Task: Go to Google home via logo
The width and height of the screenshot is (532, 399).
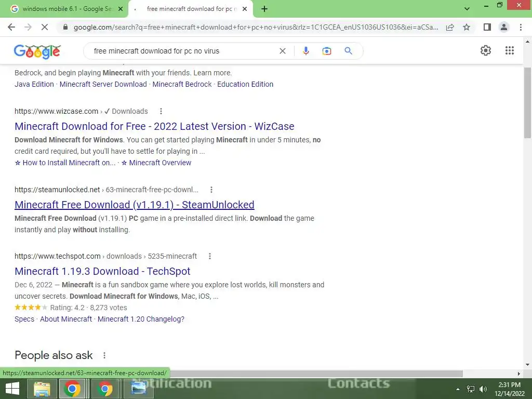Action: pyautogui.click(x=37, y=51)
